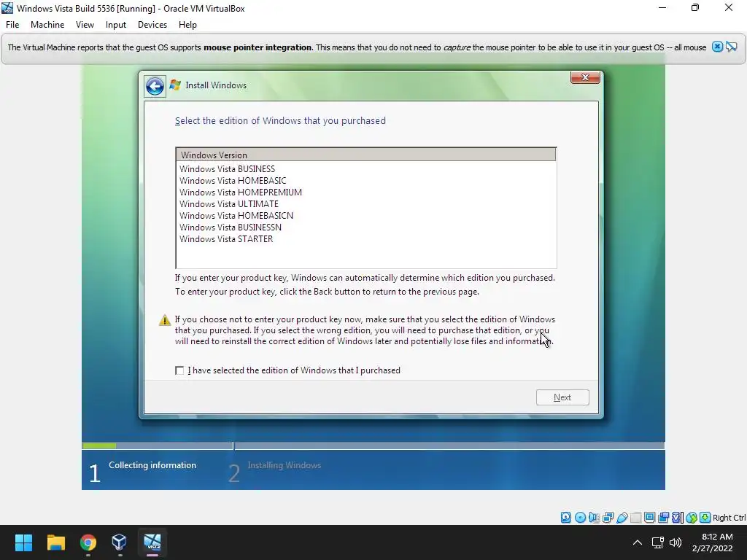Click the 'Select the edition of Windows' heading
This screenshot has height=560, width=747.
tap(280, 121)
